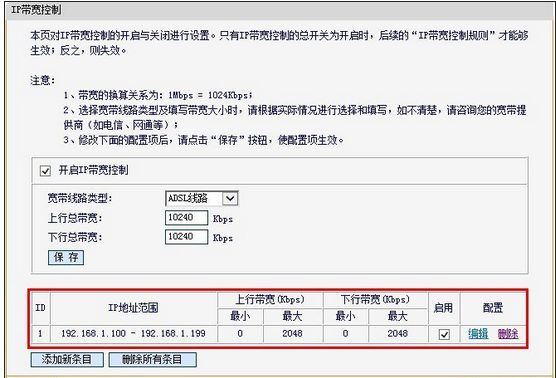Click the 下行带宽(Kbps) column header
556x378 pixels.
pos(375,300)
